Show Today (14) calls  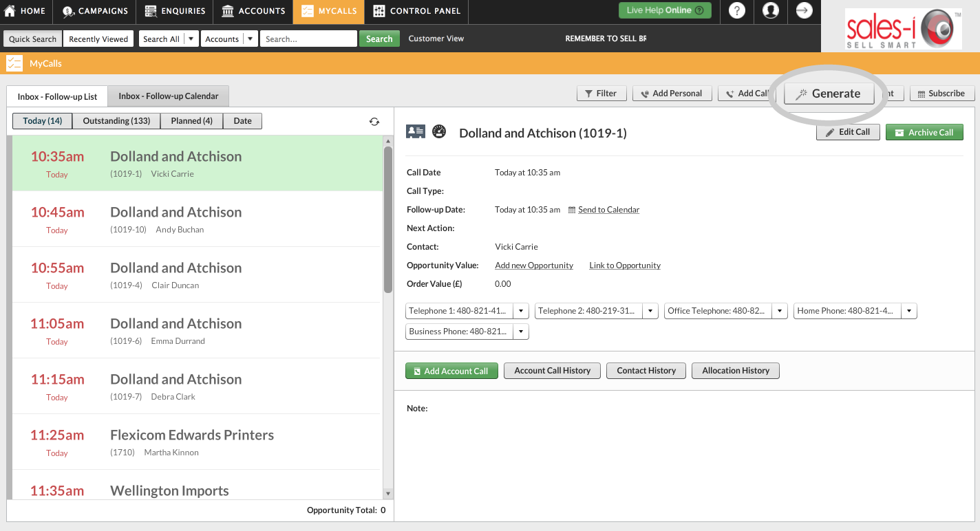click(43, 121)
